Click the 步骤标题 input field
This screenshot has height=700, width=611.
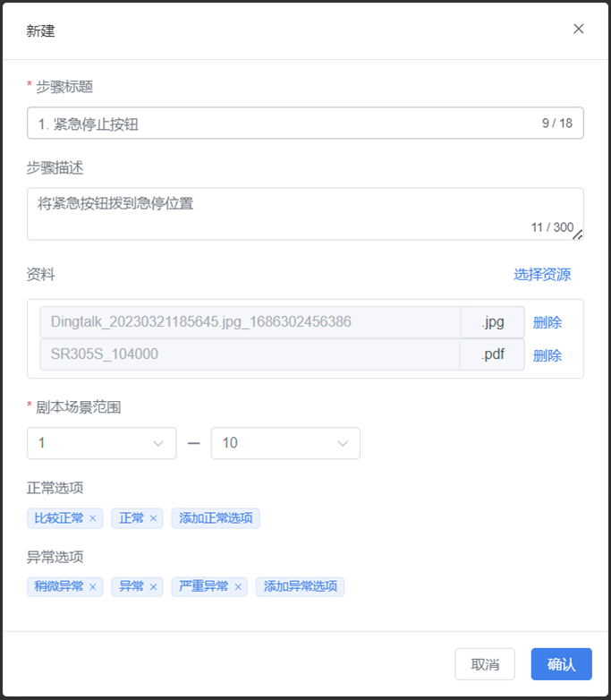click(305, 124)
